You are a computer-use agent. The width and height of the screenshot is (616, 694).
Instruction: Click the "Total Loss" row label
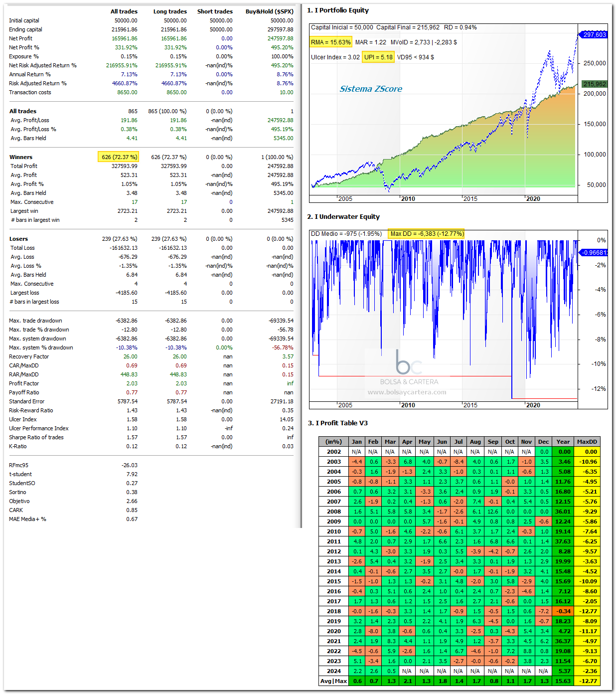(22, 248)
